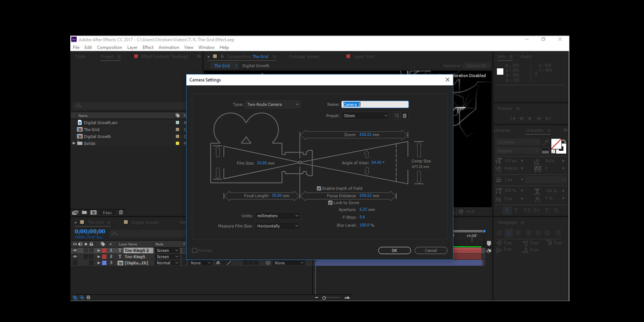Open the Preset dropdown showing 35mm
This screenshot has width=644, height=322.
pos(365,116)
